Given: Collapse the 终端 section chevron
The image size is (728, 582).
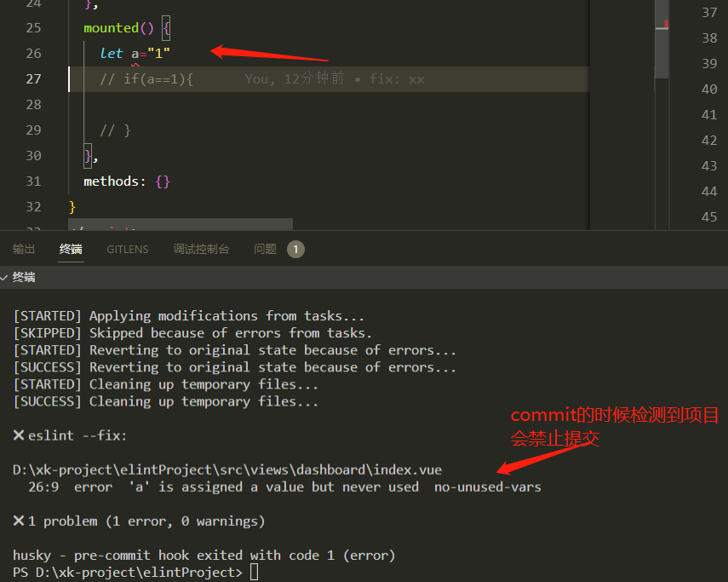Looking at the screenshot, I should pyautogui.click(x=4, y=278).
